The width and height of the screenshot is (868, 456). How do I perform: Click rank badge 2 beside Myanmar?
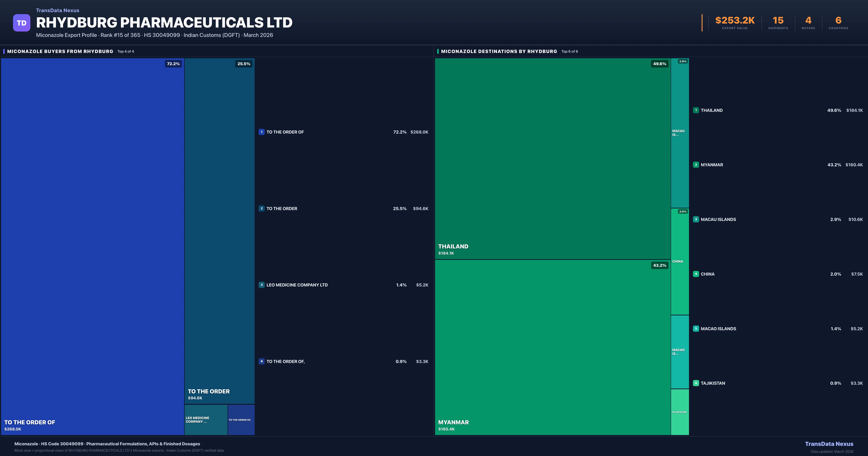click(x=696, y=165)
